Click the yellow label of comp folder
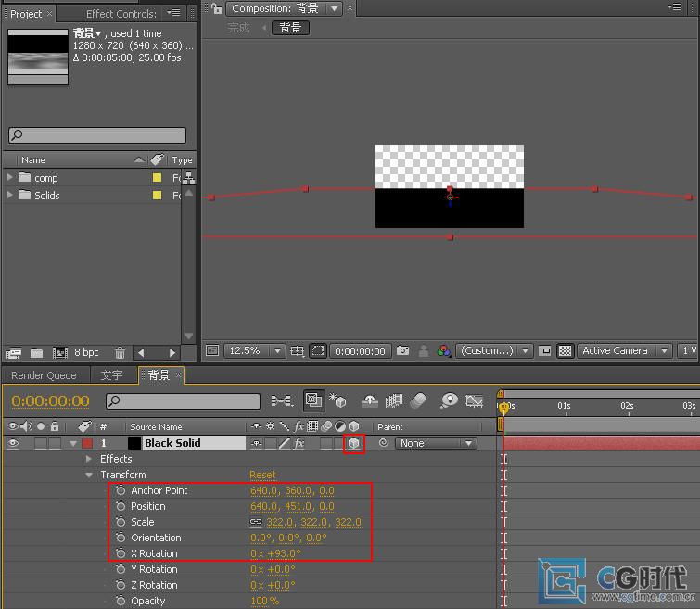700x609 pixels. 157,178
